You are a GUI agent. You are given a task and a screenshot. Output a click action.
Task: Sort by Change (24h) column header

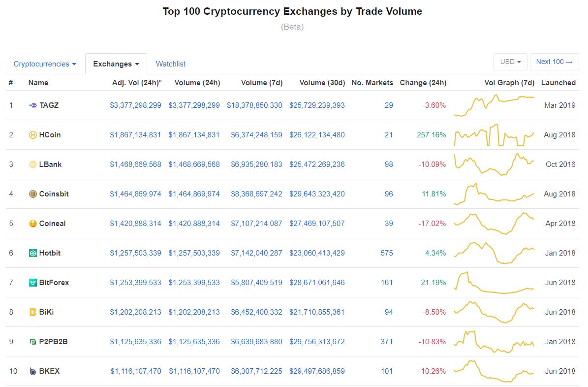pyautogui.click(x=423, y=83)
